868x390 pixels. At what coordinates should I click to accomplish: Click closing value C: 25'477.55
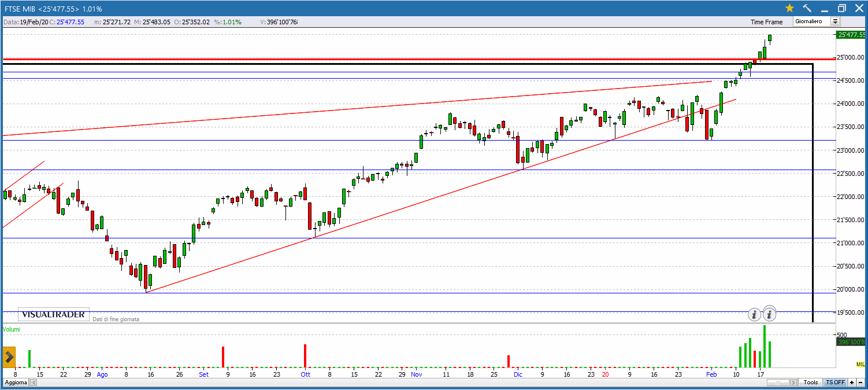[67, 22]
